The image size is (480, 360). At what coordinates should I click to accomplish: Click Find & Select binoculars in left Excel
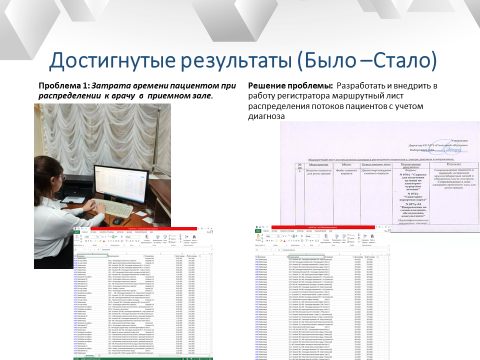coord(194,239)
